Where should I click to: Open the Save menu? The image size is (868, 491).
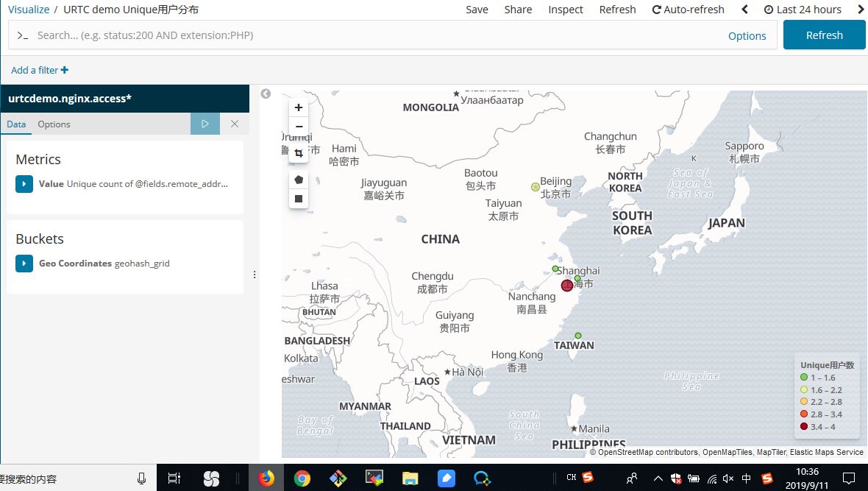click(477, 10)
